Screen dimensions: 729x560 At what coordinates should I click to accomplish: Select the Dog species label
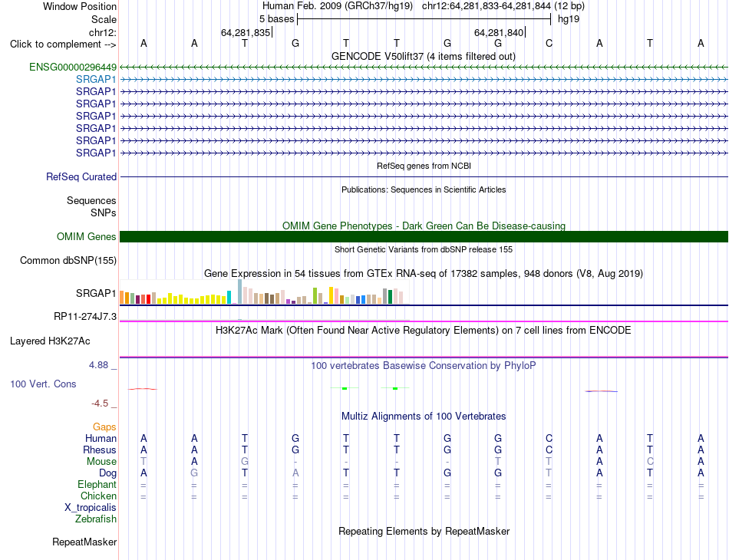tap(107, 473)
